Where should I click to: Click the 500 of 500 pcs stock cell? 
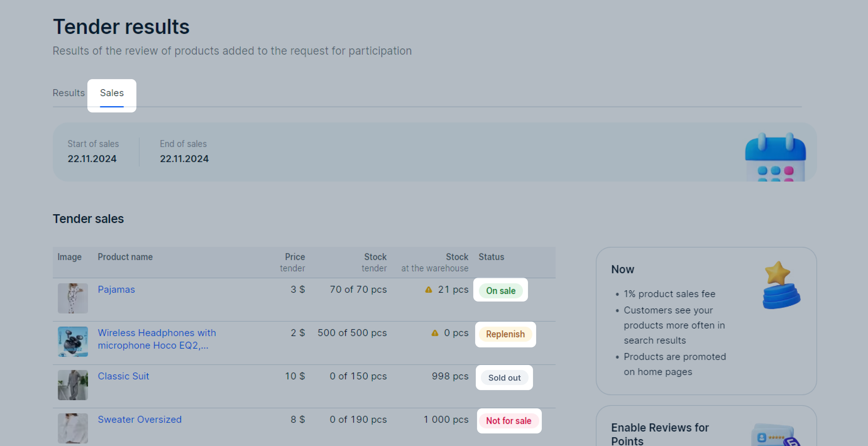tap(352, 333)
